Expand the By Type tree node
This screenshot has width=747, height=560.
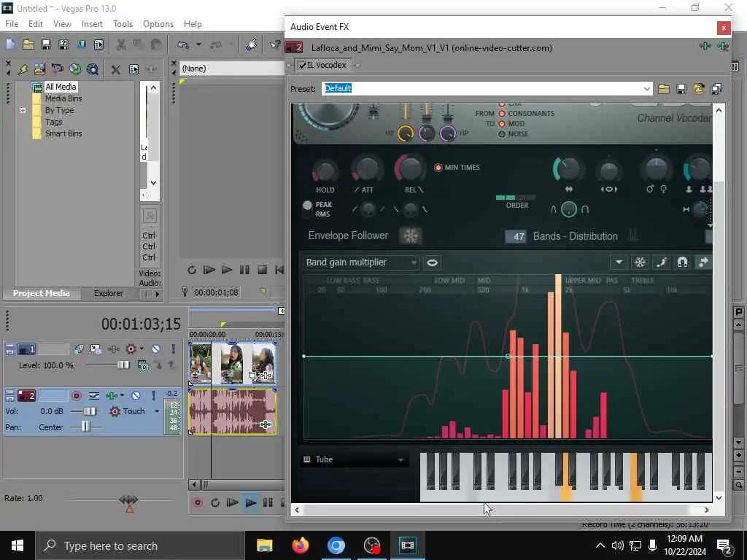(x=23, y=111)
